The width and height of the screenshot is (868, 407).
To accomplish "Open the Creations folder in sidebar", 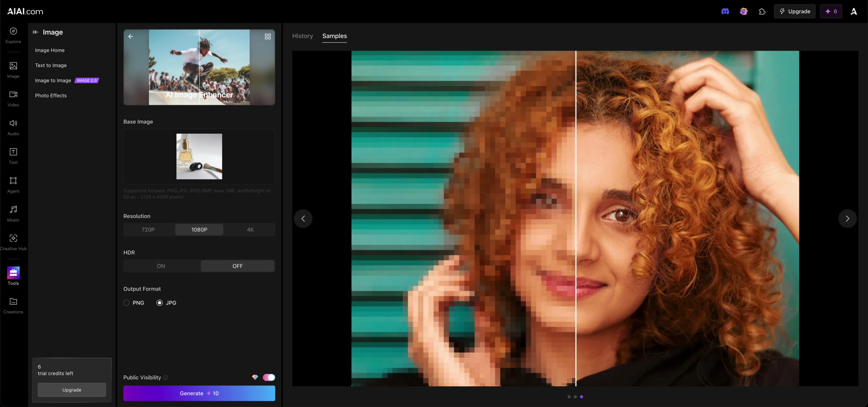I will [13, 306].
